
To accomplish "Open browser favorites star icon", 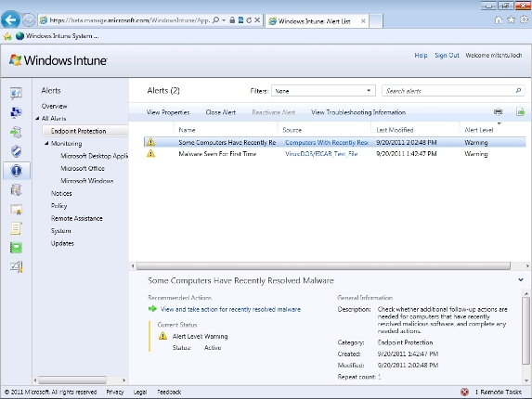I will tap(511, 20).
